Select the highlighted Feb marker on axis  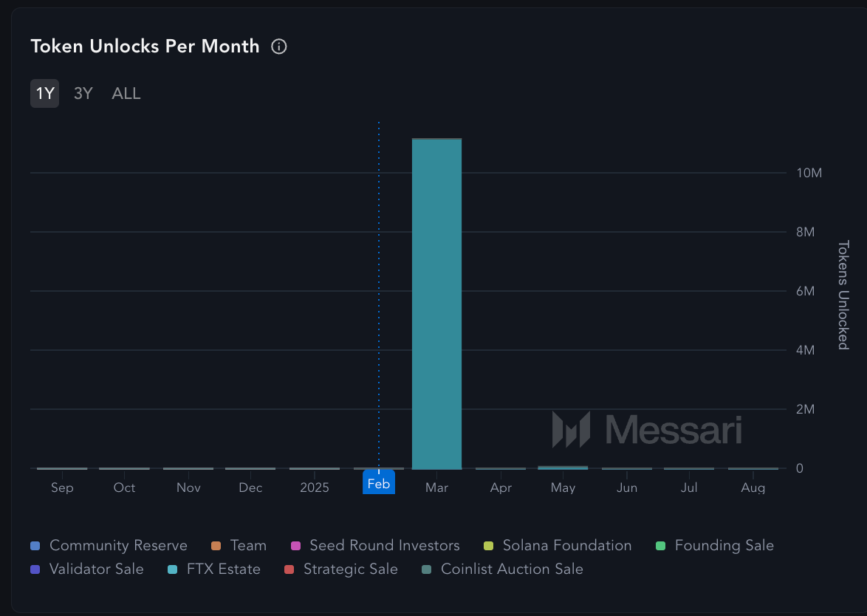pyautogui.click(x=379, y=485)
